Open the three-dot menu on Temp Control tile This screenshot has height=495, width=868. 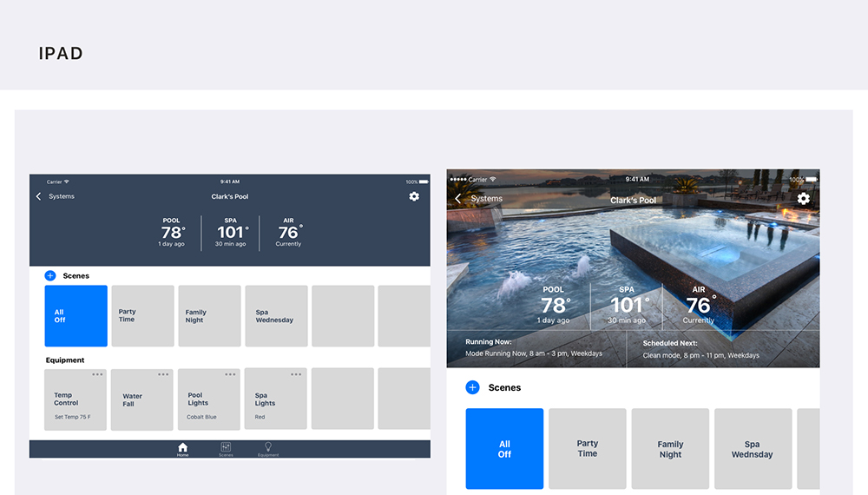[97, 374]
